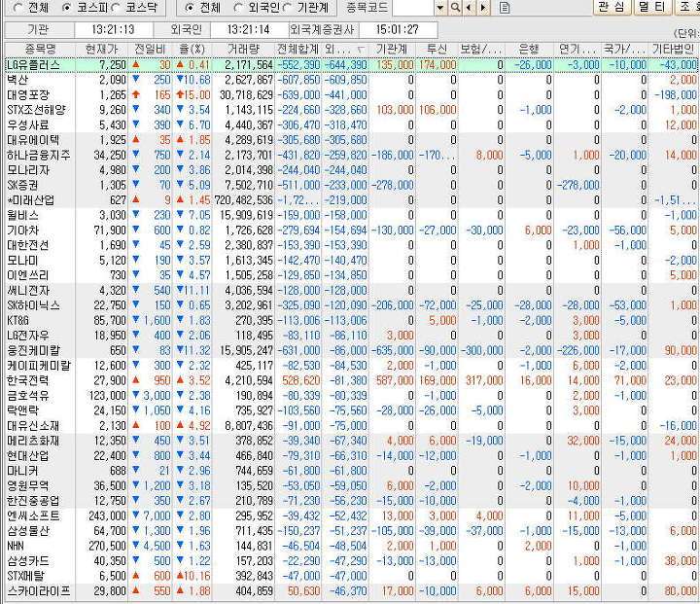Viewport: 700px width, 604px height.
Task: Sort by the 연기... column header
Action: point(577,49)
